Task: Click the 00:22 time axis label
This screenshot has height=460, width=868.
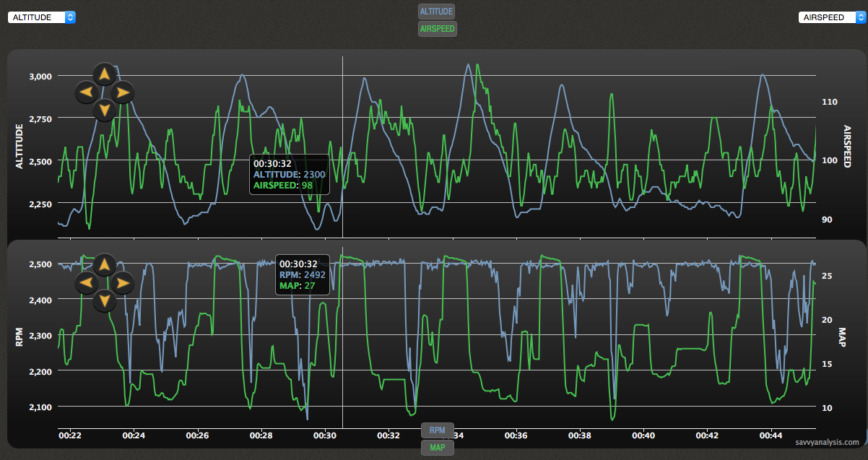Action: 69,435
